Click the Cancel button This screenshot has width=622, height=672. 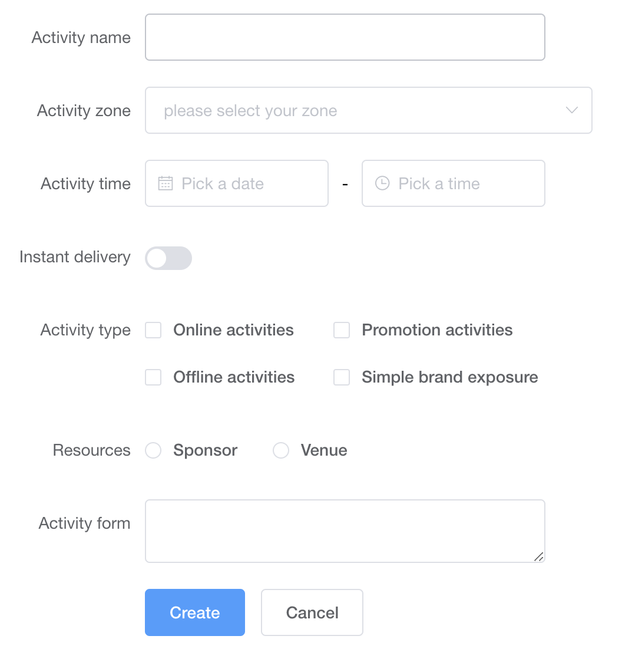point(312,612)
